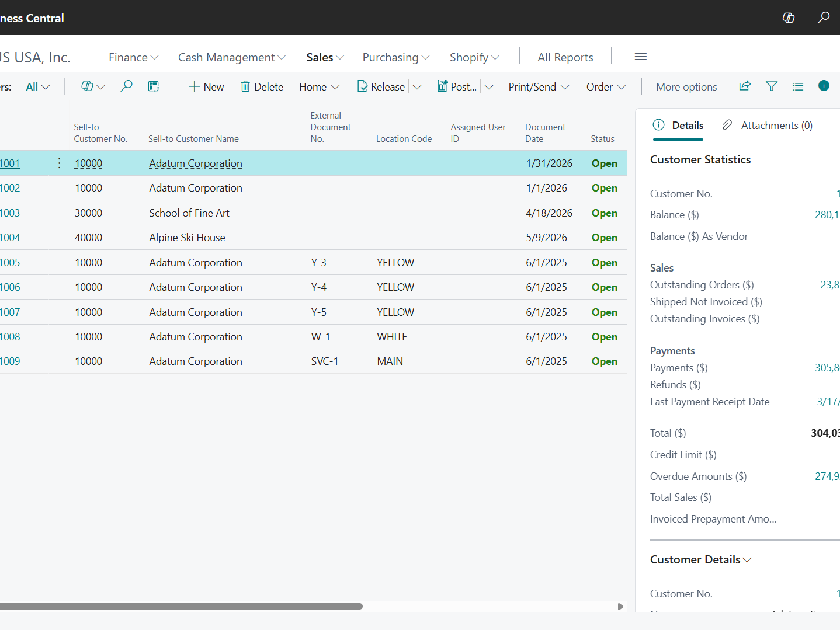Expand the Release split-button arrow
The image size is (840, 630).
(x=417, y=87)
